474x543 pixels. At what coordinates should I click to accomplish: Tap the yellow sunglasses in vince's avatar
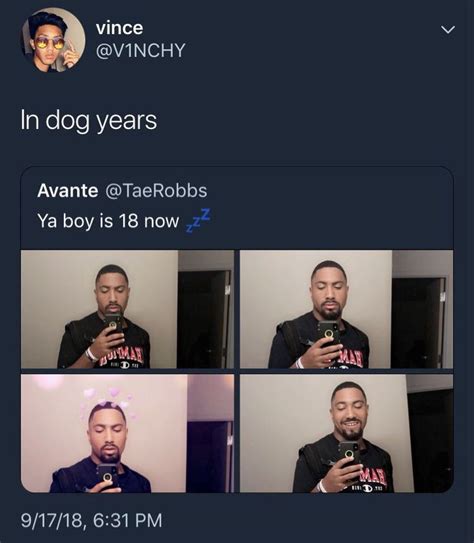pyautogui.click(x=49, y=44)
